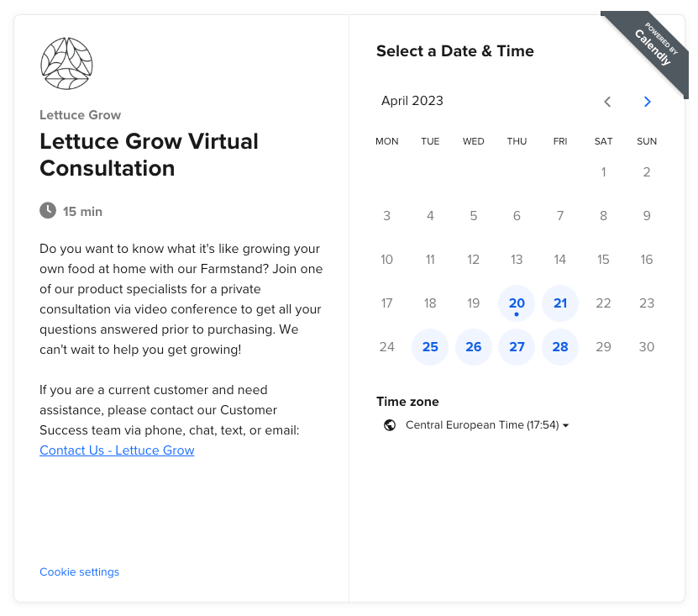Click the April 2023 month label

click(x=412, y=101)
